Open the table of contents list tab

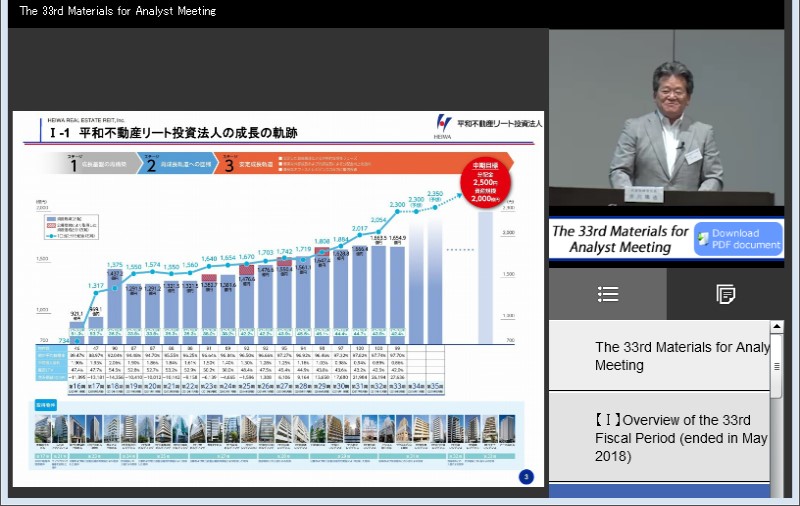608,294
